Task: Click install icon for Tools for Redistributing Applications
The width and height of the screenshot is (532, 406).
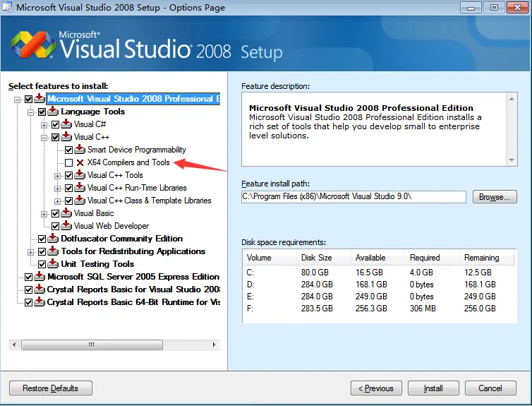Action: [x=53, y=251]
